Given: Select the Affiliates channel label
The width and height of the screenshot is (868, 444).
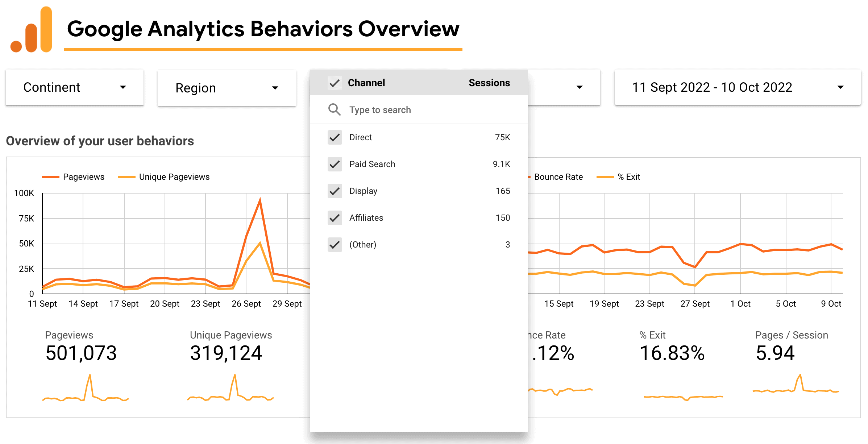Looking at the screenshot, I should click(366, 218).
